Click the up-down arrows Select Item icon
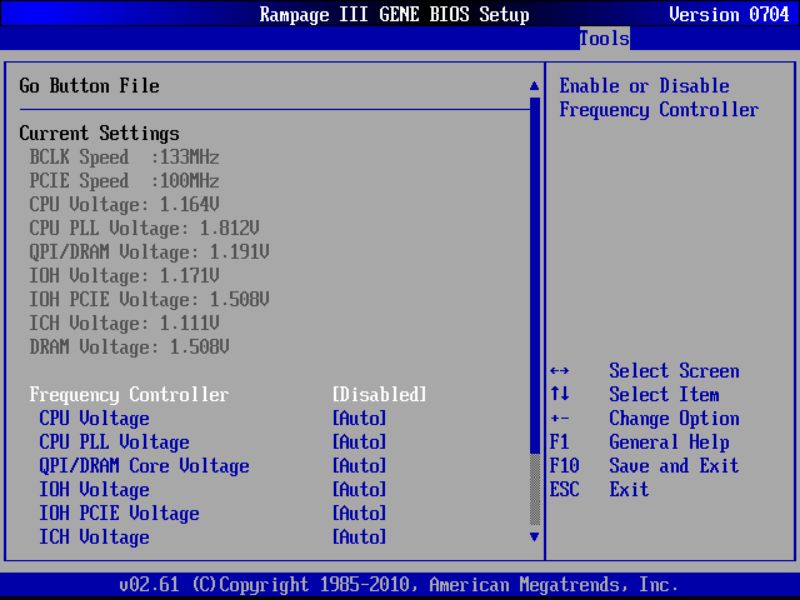Viewport: 800px width, 600px height. tap(560, 394)
